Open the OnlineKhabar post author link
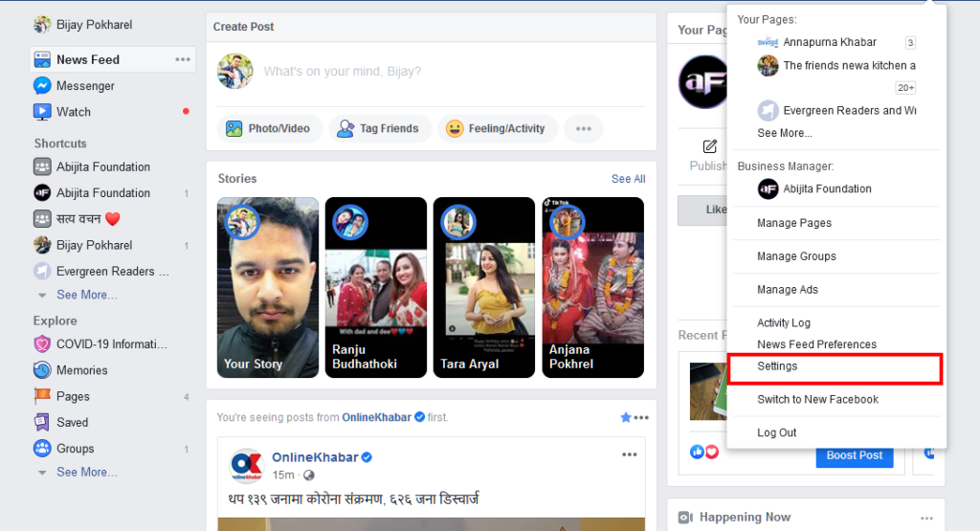This screenshot has height=531, width=980. [315, 457]
